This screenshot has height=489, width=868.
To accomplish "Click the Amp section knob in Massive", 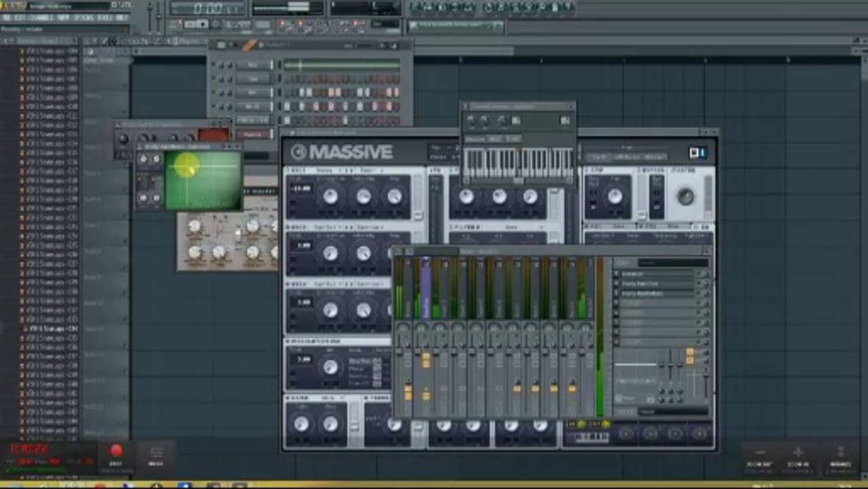I will tap(615, 196).
